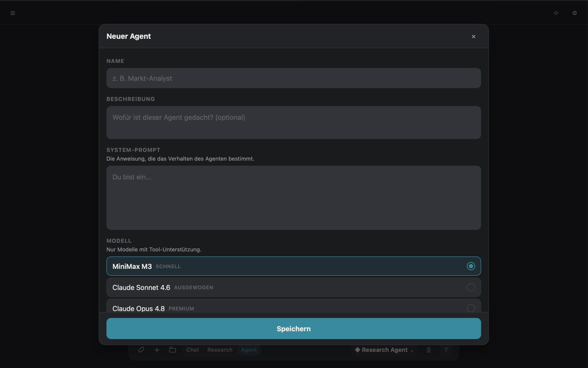Image resolution: width=588 pixels, height=368 pixels.
Task: Click the send arrow icon
Action: point(446,350)
